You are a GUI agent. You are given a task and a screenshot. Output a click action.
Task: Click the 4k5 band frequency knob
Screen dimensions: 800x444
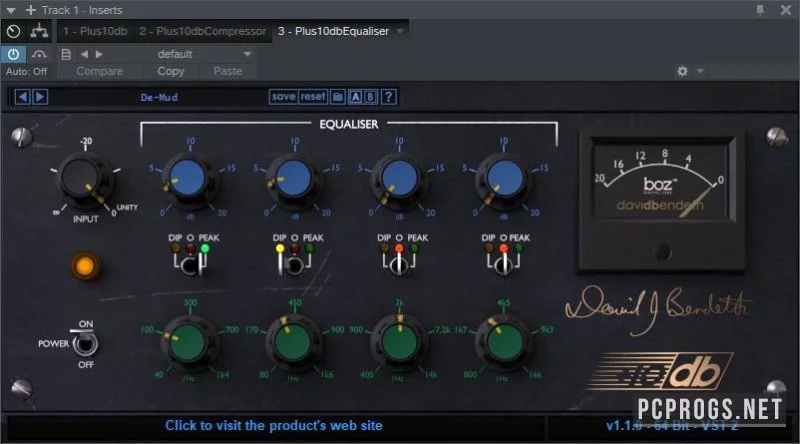[504, 343]
